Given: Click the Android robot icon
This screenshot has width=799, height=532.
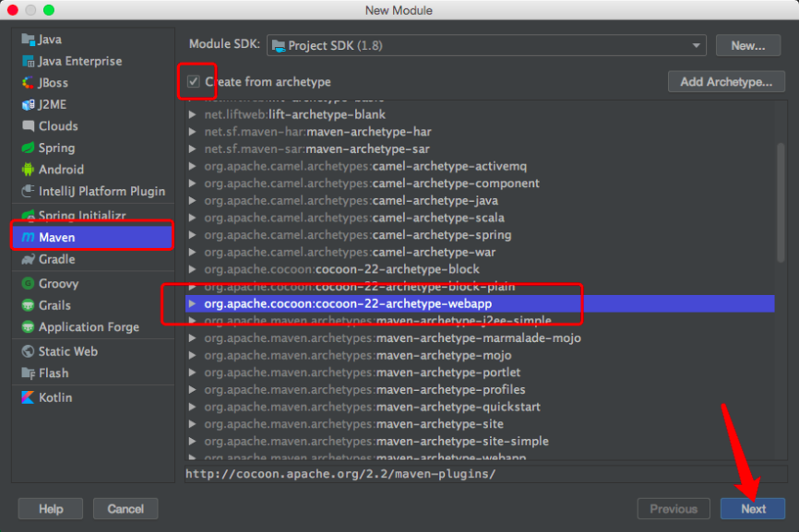Looking at the screenshot, I should (x=28, y=170).
